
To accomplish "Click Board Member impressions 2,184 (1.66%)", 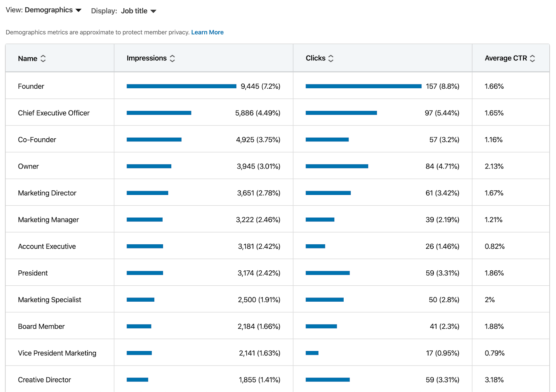I will coord(259,326).
